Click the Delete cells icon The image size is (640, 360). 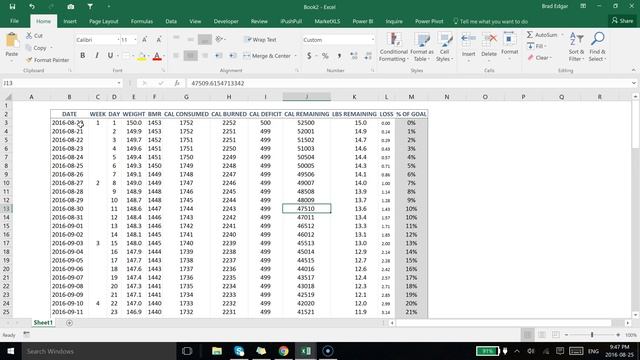coord(489,40)
